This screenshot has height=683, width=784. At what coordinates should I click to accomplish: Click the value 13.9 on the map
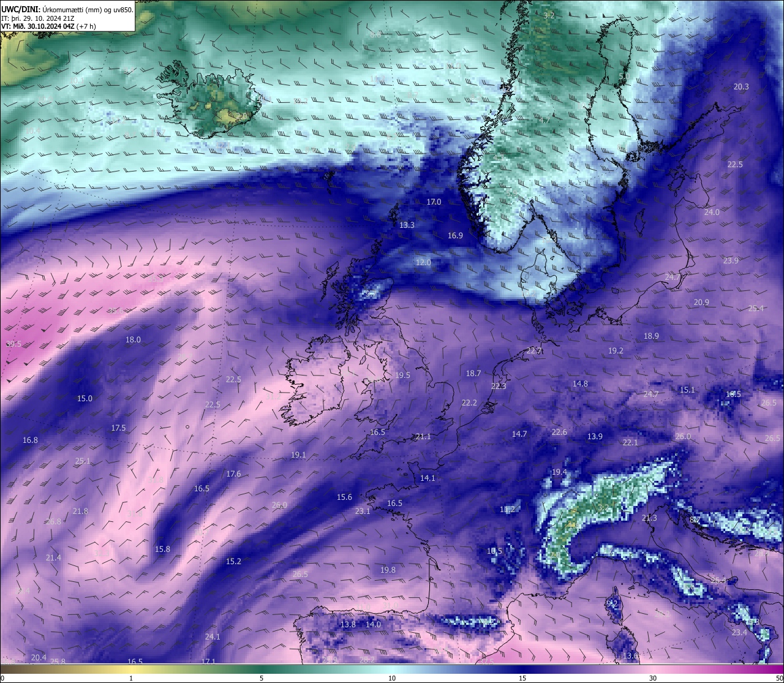coord(595,436)
